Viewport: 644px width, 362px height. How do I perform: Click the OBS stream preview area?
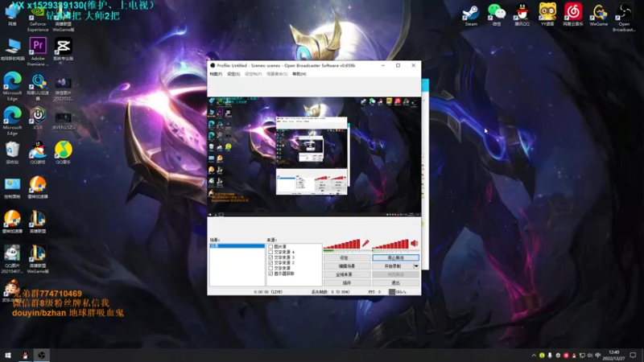(314, 156)
